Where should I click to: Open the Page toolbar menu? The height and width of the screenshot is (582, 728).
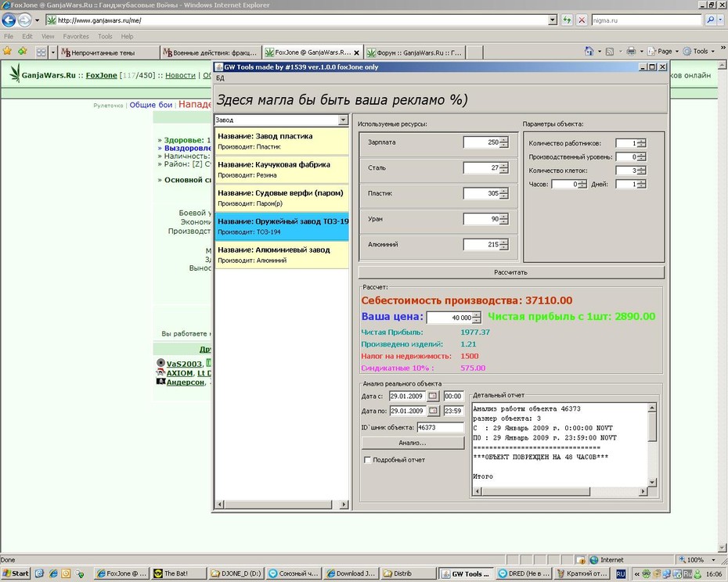coord(665,51)
